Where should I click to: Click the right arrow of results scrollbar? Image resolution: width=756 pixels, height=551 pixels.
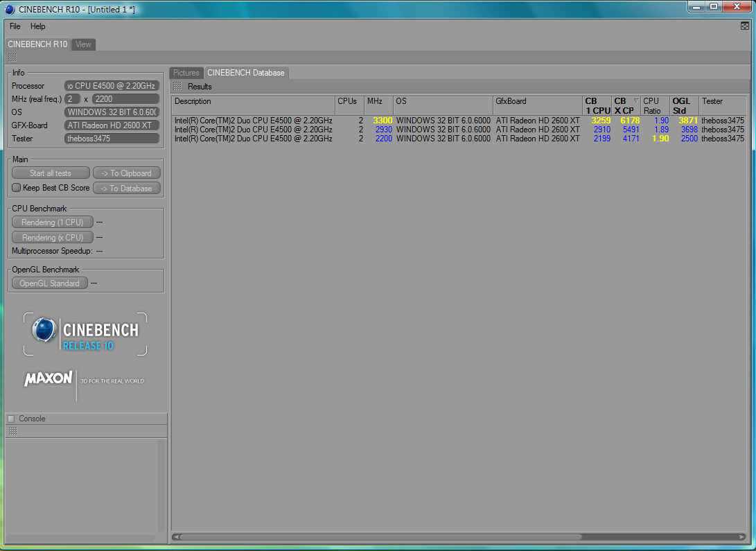coord(741,536)
